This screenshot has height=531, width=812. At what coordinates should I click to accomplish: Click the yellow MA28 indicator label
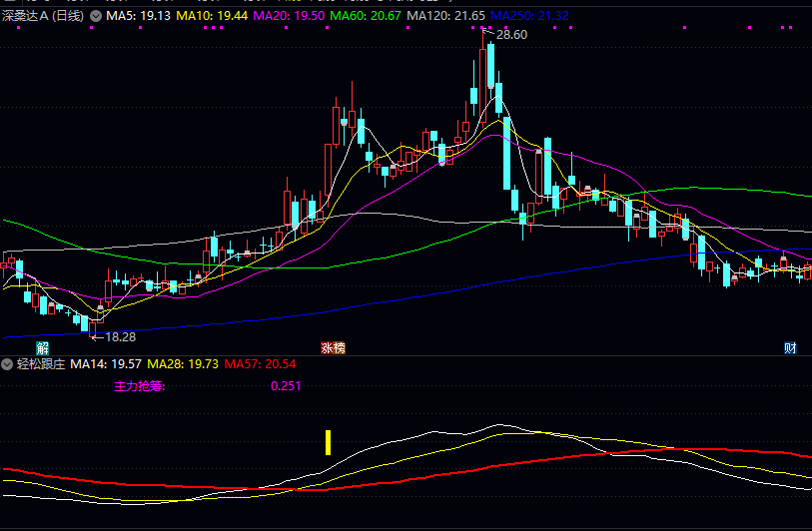183,364
